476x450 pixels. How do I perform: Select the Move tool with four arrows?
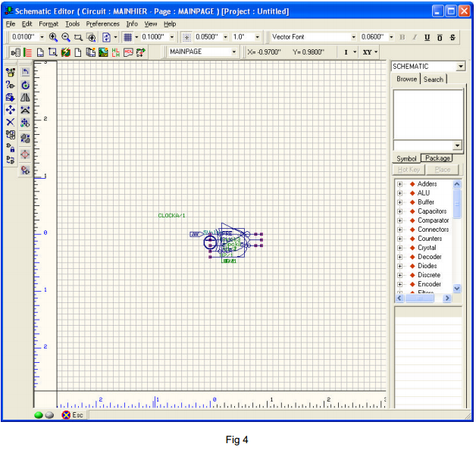(x=11, y=110)
